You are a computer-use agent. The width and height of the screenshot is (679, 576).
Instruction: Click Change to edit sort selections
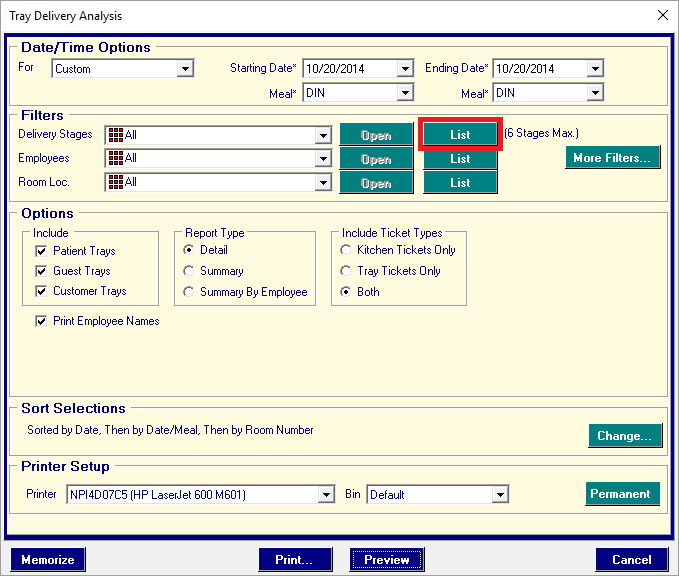(624, 436)
